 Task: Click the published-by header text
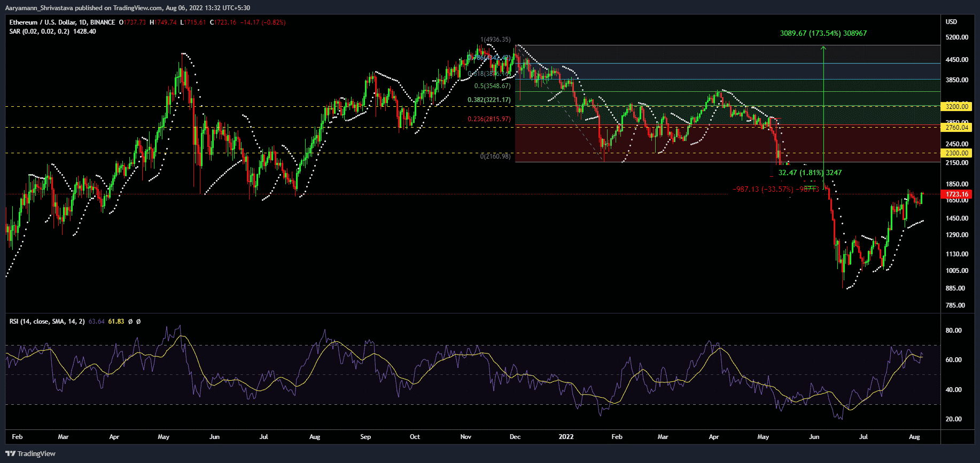pos(127,8)
